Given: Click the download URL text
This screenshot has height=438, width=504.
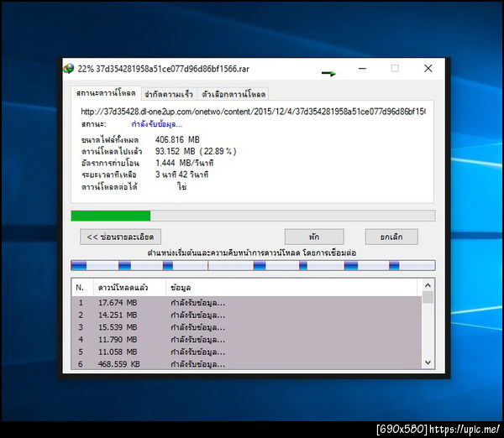Looking at the screenshot, I should point(253,112).
